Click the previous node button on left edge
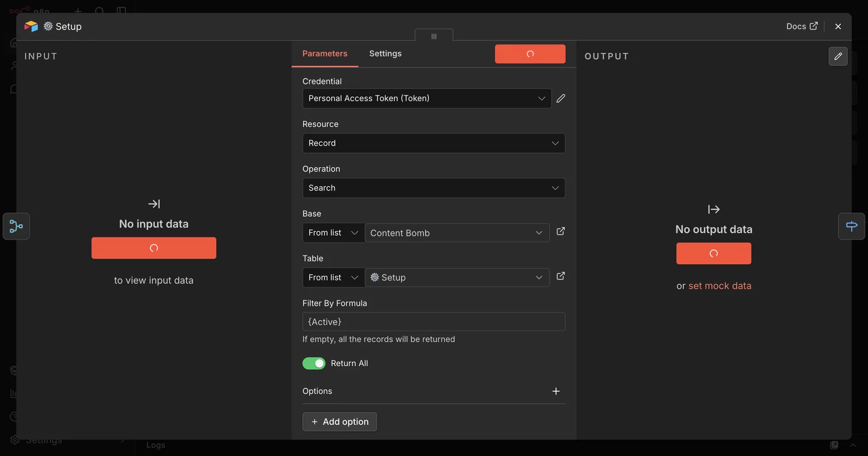This screenshot has width=868, height=456. (16, 226)
